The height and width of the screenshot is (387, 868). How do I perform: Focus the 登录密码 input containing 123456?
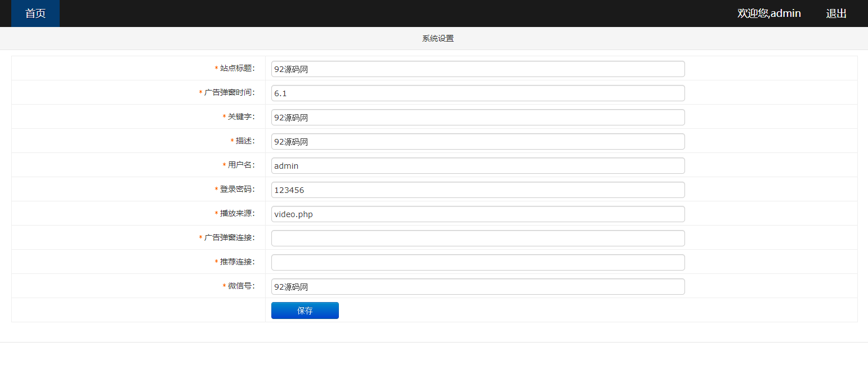click(478, 190)
